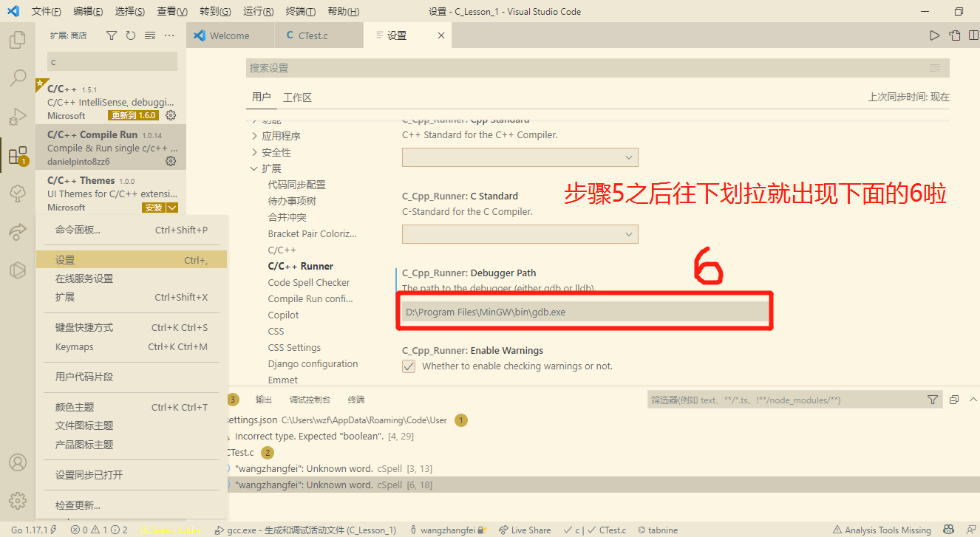Open settings JSON file icon in toolbar
The width and height of the screenshot is (980, 537).
coord(955,35)
